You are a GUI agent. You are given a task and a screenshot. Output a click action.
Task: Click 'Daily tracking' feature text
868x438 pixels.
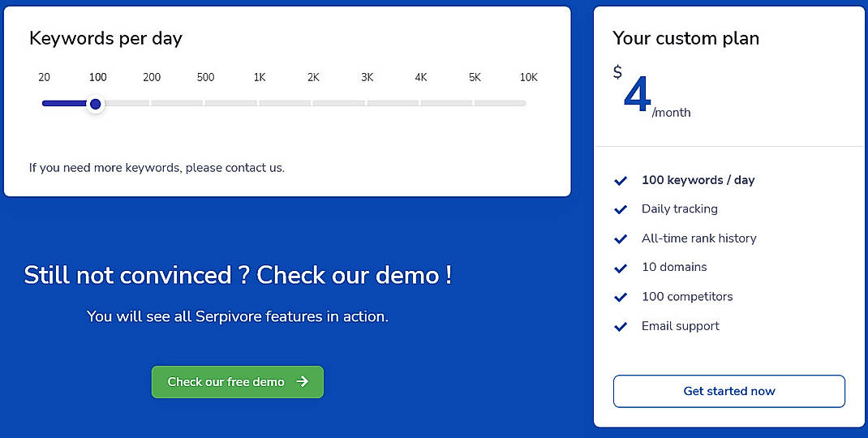pos(679,208)
